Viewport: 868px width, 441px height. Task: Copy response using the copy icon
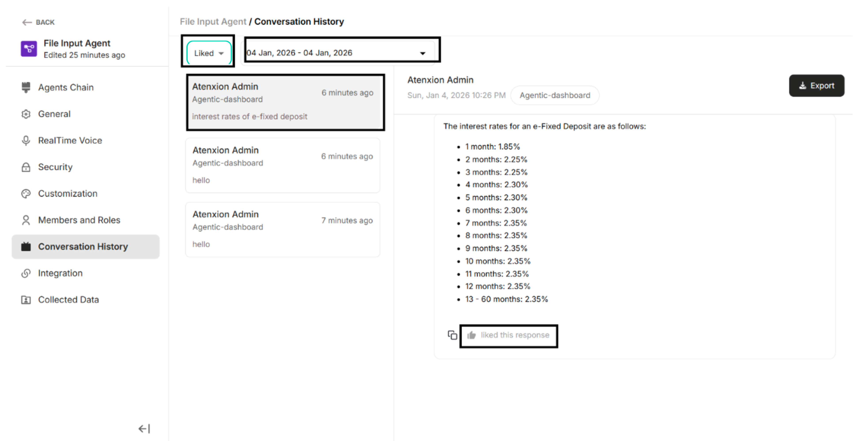point(452,335)
